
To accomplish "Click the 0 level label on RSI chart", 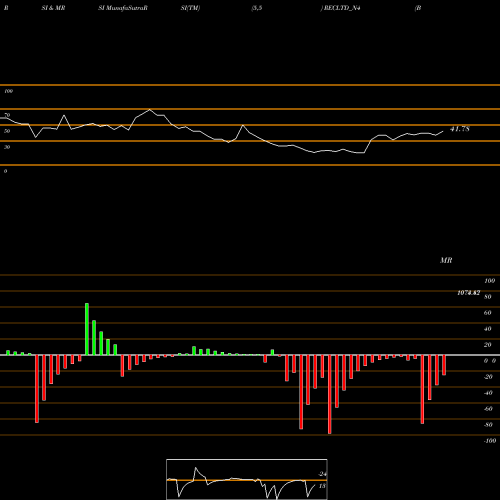I will [5, 171].
